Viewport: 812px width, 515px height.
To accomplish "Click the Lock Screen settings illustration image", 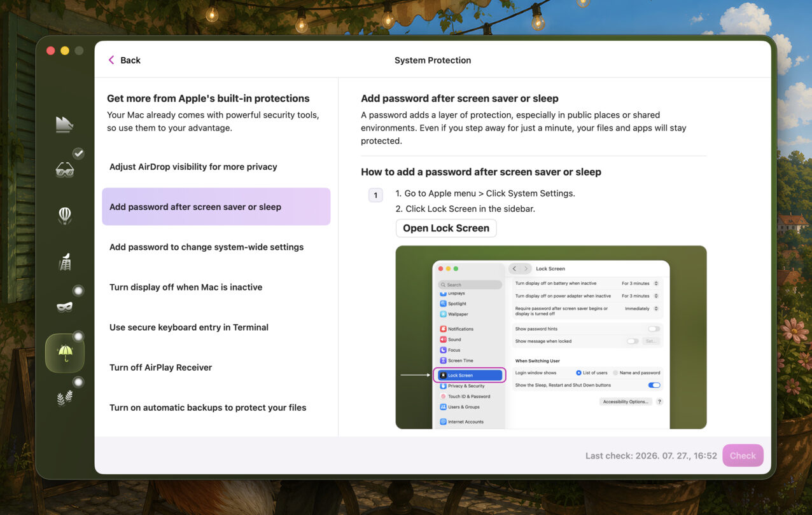I will tap(551, 337).
